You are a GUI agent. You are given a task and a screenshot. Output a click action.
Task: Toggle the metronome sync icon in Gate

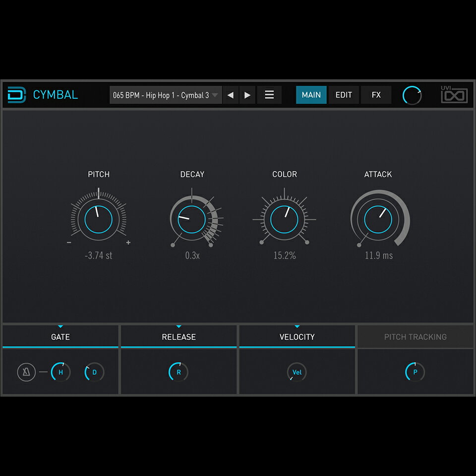pos(26,372)
